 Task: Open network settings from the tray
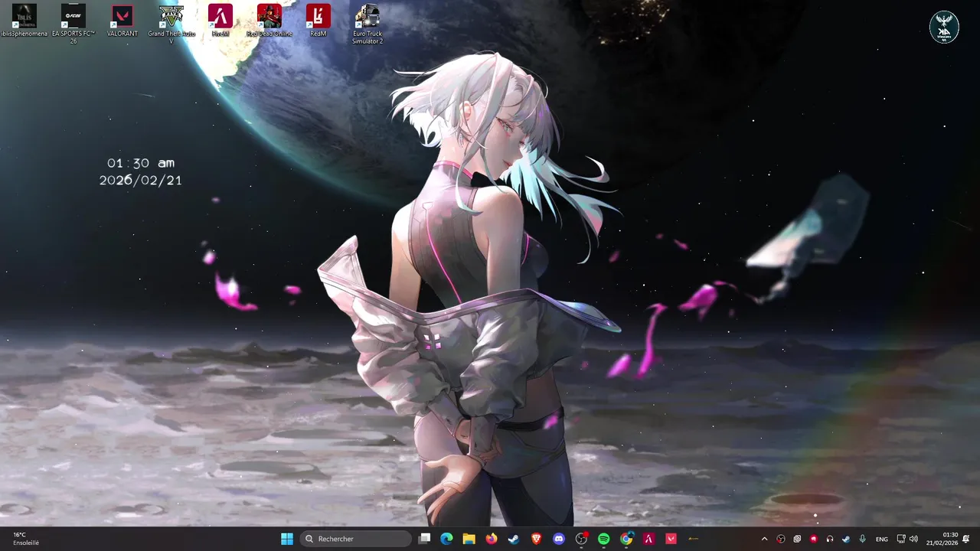tap(901, 539)
